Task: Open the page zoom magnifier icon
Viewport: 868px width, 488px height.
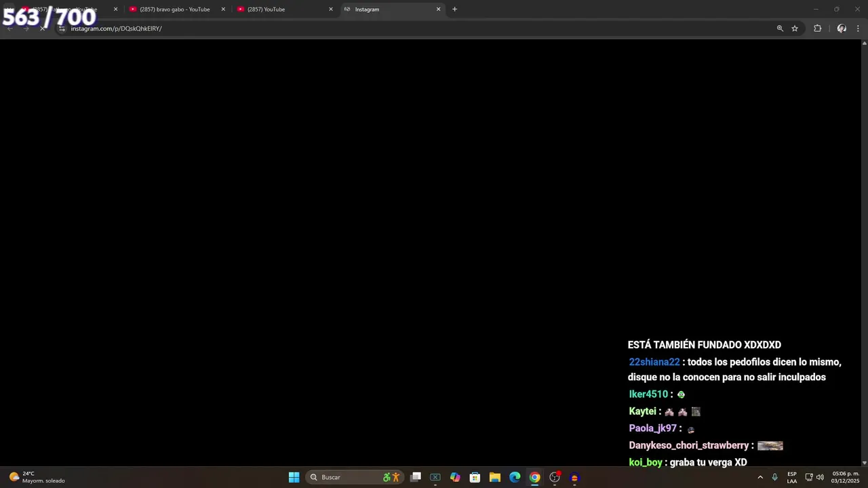Action: click(x=780, y=28)
